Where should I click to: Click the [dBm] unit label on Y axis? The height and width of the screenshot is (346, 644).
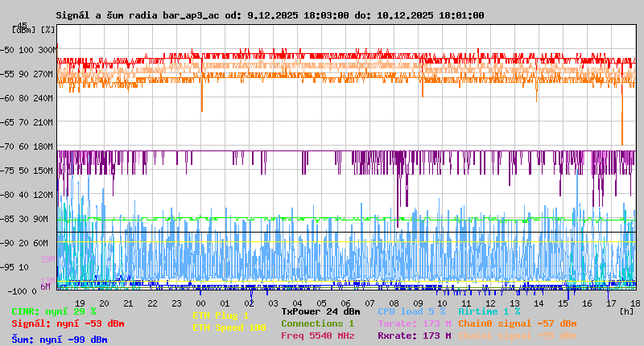22,30
